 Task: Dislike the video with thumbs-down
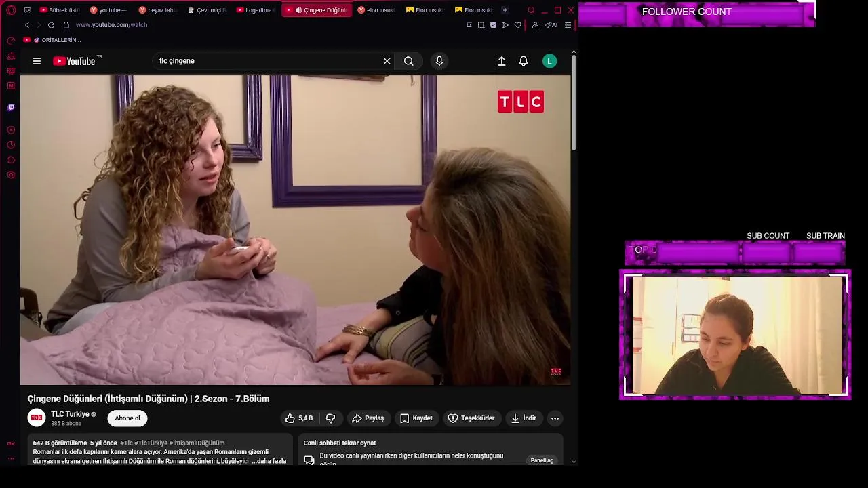coord(331,418)
